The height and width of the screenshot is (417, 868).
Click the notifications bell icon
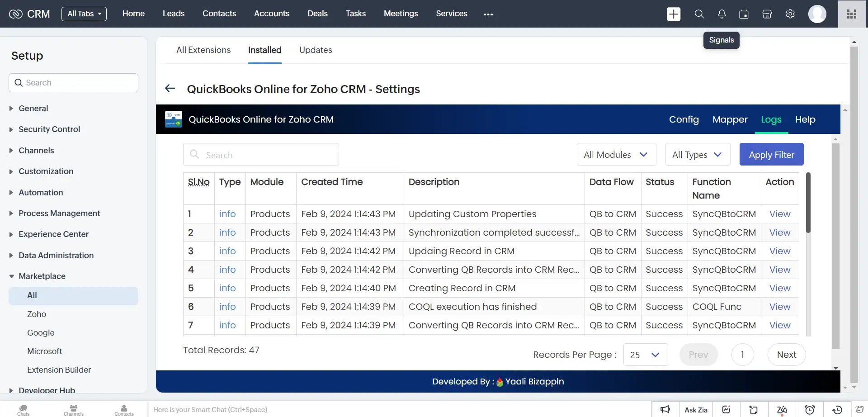click(x=721, y=14)
